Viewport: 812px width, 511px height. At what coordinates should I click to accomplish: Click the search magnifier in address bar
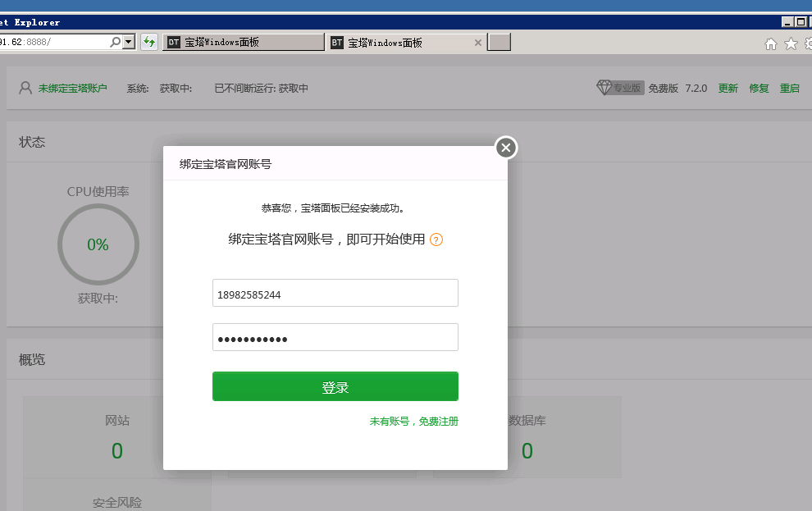click(115, 42)
